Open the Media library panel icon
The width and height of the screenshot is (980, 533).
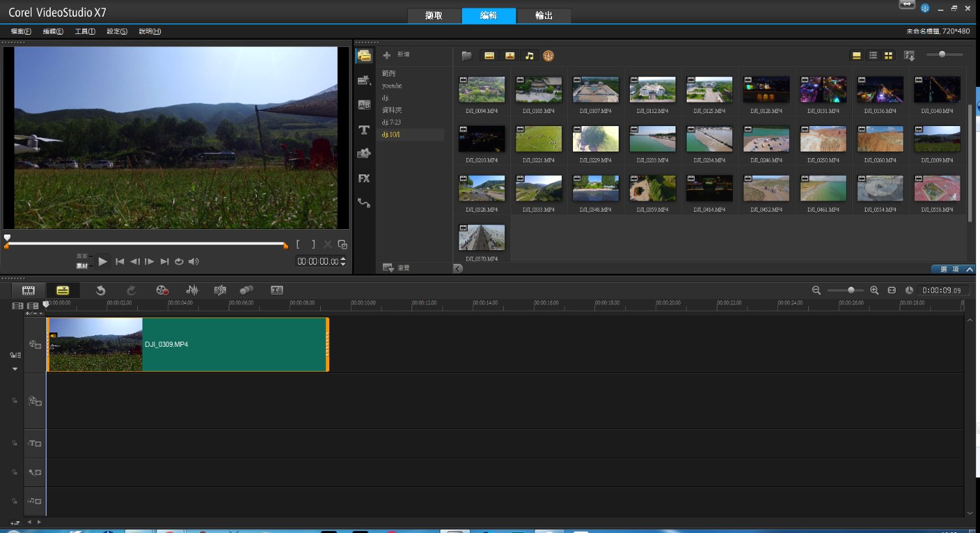[x=364, y=56]
